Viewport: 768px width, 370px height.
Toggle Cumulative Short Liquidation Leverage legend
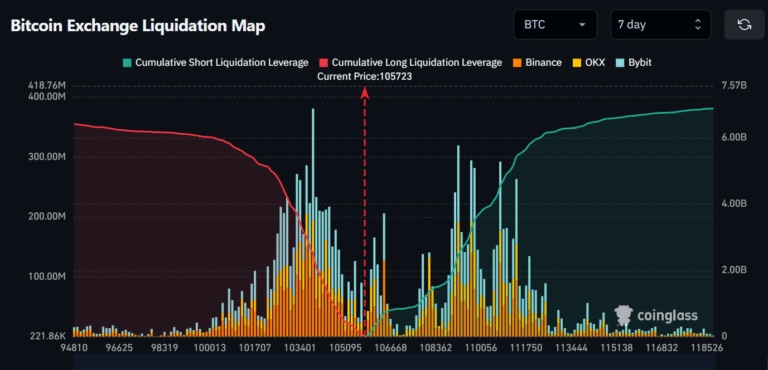[216, 63]
